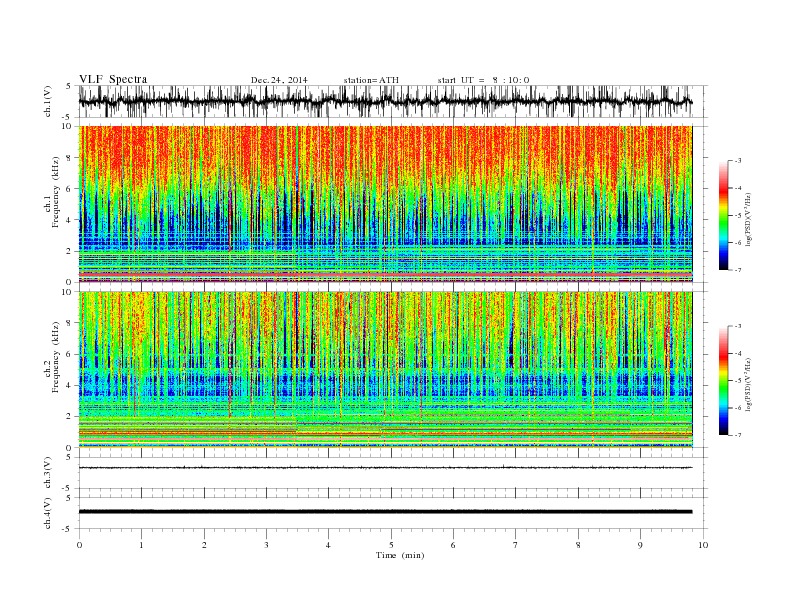Click the ch.4 thick voltage trace
Screen dimensions: 792x612
pos(385,512)
